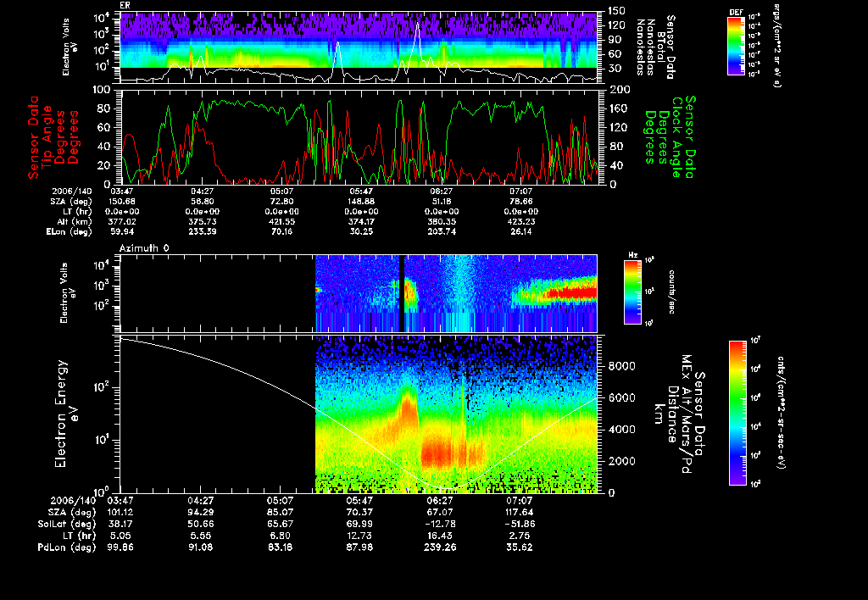Click ELon value 70.16
The width and height of the screenshot is (868, 600).
point(281,232)
